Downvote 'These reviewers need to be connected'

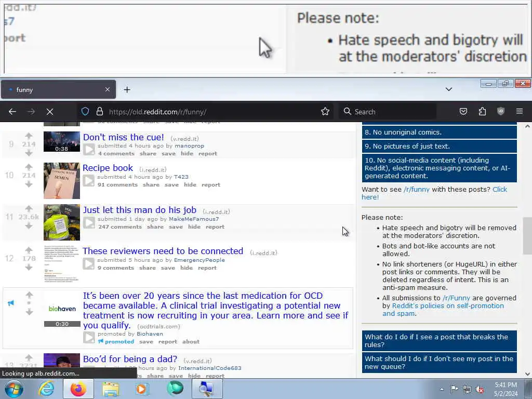tap(29, 268)
